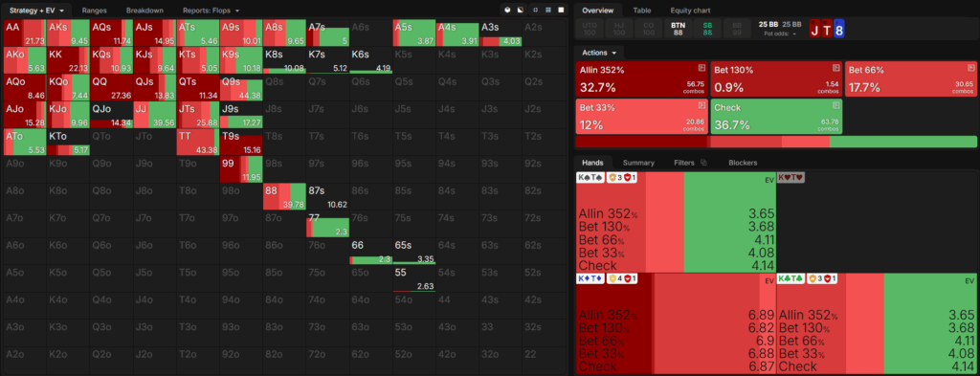Click the corner icon on Allin 352% card

click(702, 68)
